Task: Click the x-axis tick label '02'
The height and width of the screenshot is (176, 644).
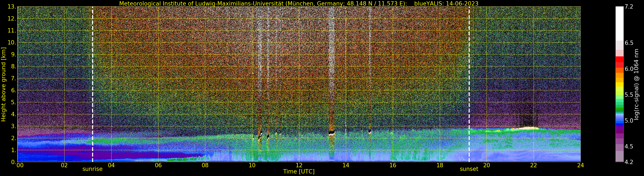Action: click(64, 165)
